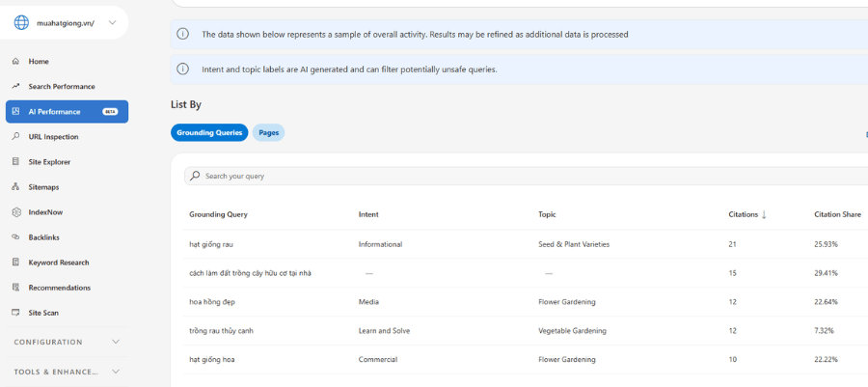
Task: Switch to the Pages tab
Action: [268, 133]
